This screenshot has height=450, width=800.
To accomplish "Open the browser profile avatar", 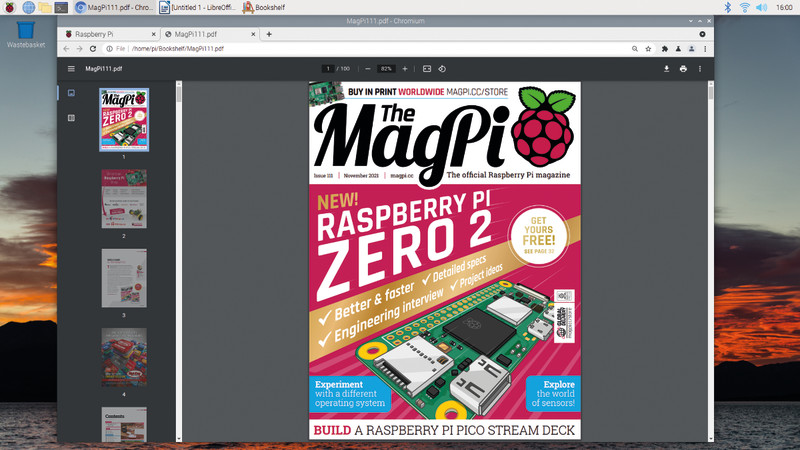I will [x=691, y=48].
